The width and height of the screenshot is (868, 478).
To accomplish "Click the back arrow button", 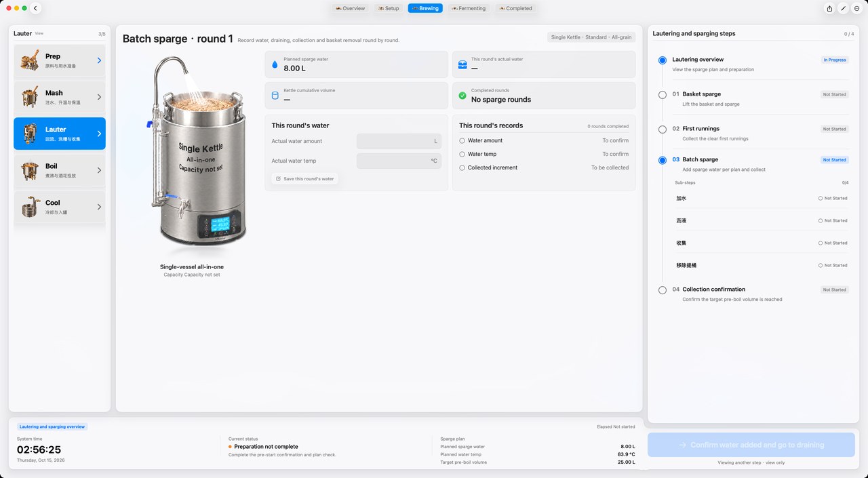I will pyautogui.click(x=36, y=8).
